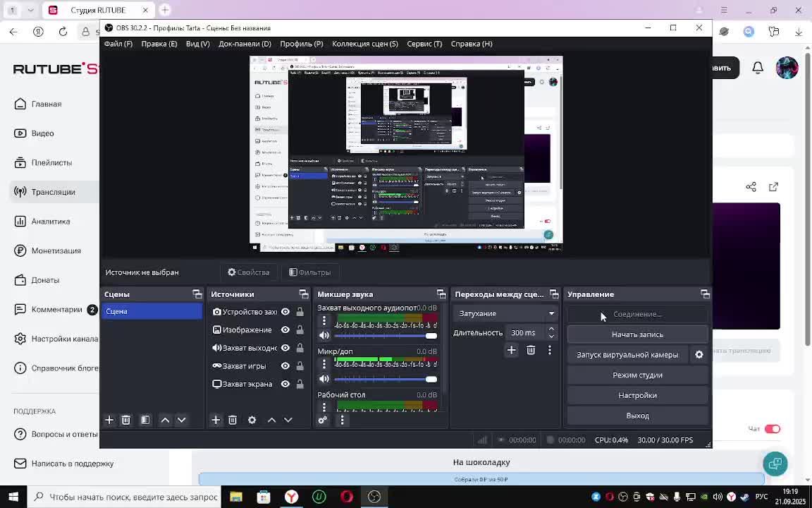Open virtual camera settings gear icon

(x=699, y=355)
